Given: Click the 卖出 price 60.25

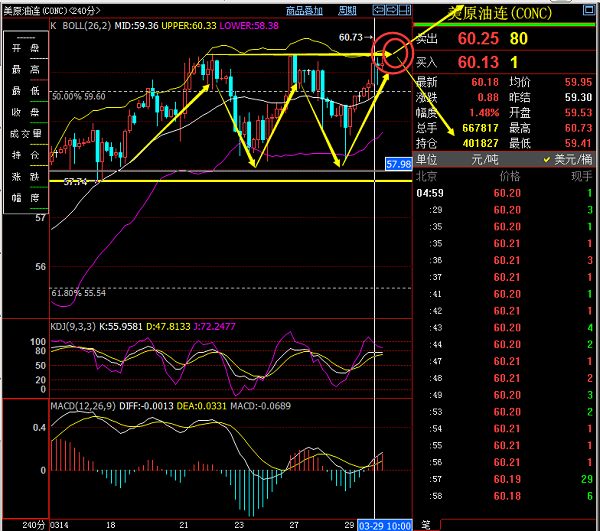Looking at the screenshot, I should (x=478, y=39).
